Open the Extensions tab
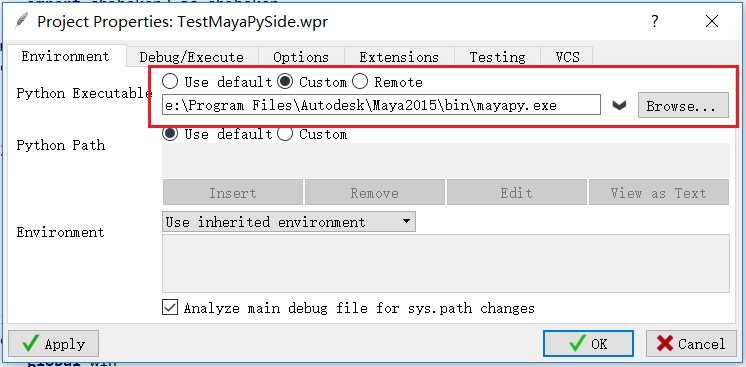Image resolution: width=746 pixels, height=367 pixels. coord(399,58)
